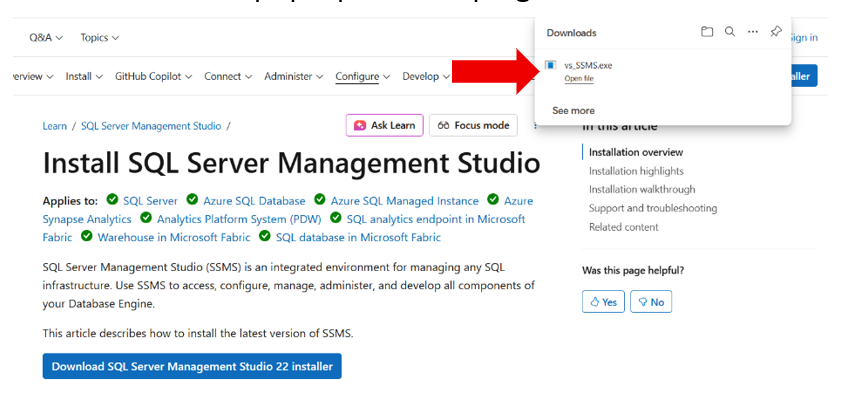
Task: Click Download SQL Server Management Studio 22 installer
Action: point(192,366)
